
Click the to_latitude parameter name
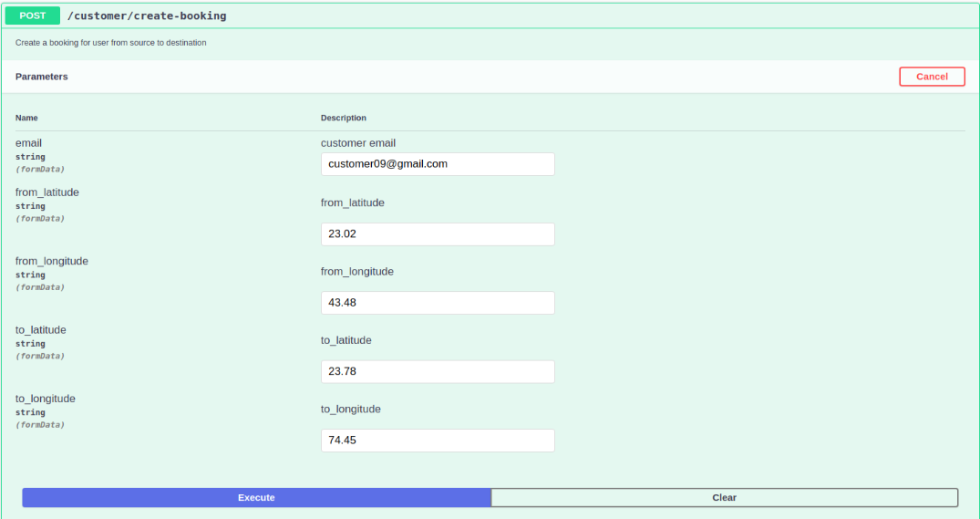(41, 330)
